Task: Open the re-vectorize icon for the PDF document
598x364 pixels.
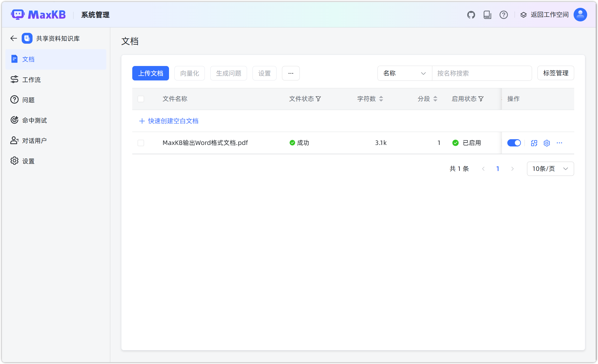Action: (x=534, y=143)
